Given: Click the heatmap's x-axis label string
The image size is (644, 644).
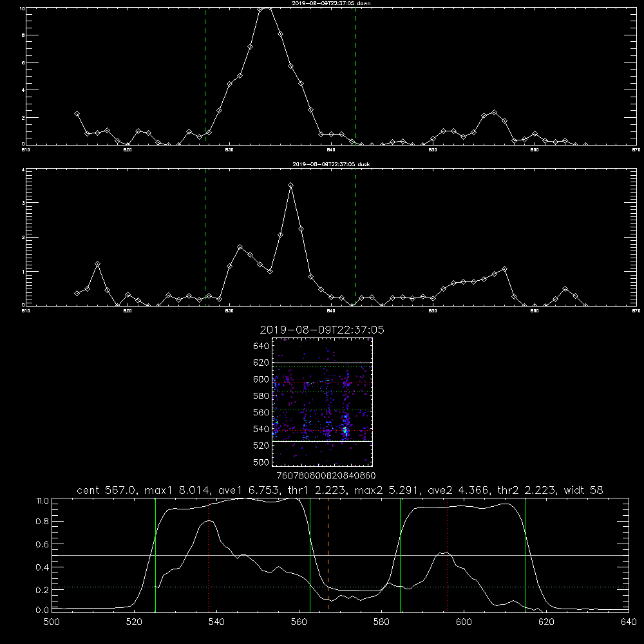Looking at the screenshot, I should (x=326, y=475).
